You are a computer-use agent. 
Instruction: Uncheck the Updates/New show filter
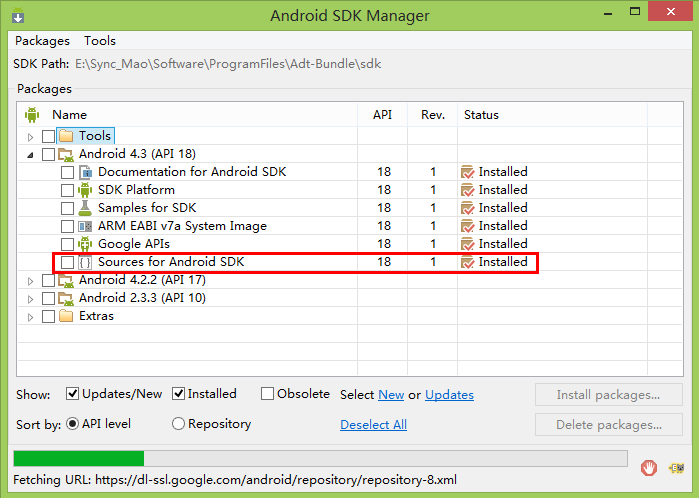point(72,394)
